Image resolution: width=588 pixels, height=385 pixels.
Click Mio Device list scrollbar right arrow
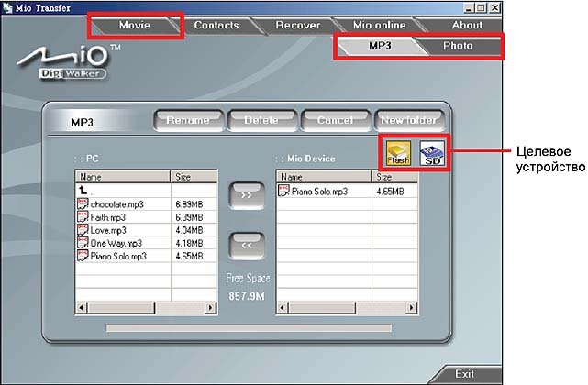(412, 308)
